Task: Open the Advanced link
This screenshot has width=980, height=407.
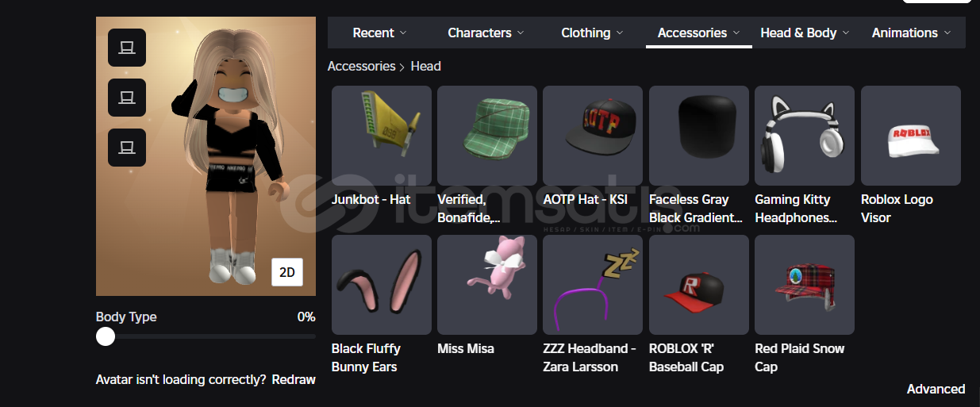Action: (936, 389)
